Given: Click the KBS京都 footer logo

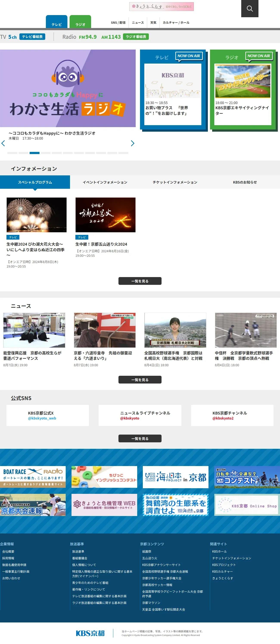Looking at the screenshot, I should click(x=90, y=633).
